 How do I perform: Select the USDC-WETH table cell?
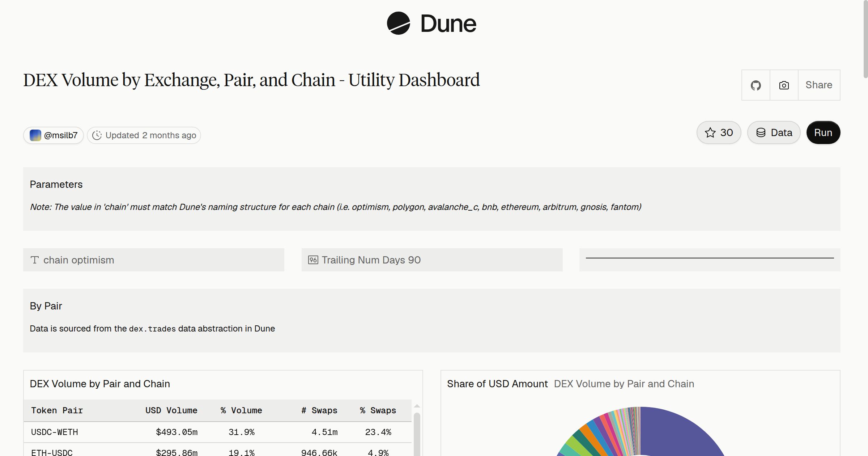[55, 432]
